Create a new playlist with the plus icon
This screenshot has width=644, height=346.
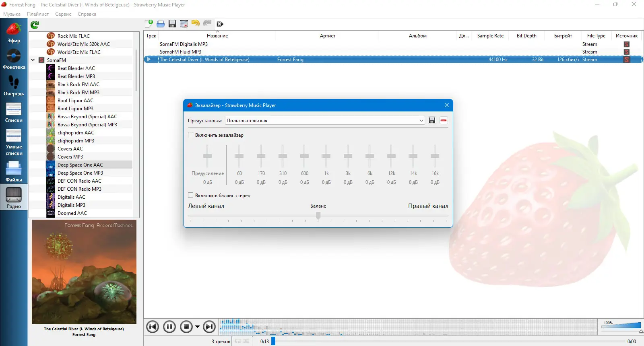tap(149, 24)
